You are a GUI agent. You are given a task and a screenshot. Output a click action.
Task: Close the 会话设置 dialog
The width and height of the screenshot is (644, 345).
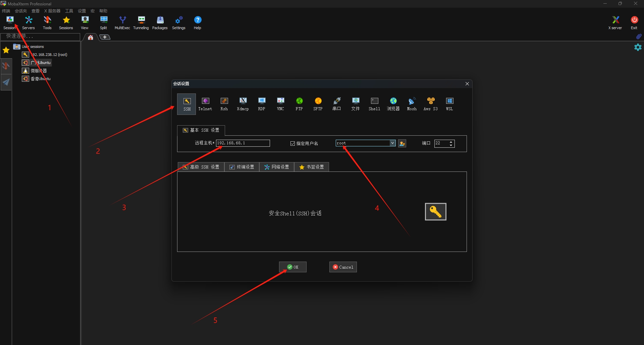point(467,84)
